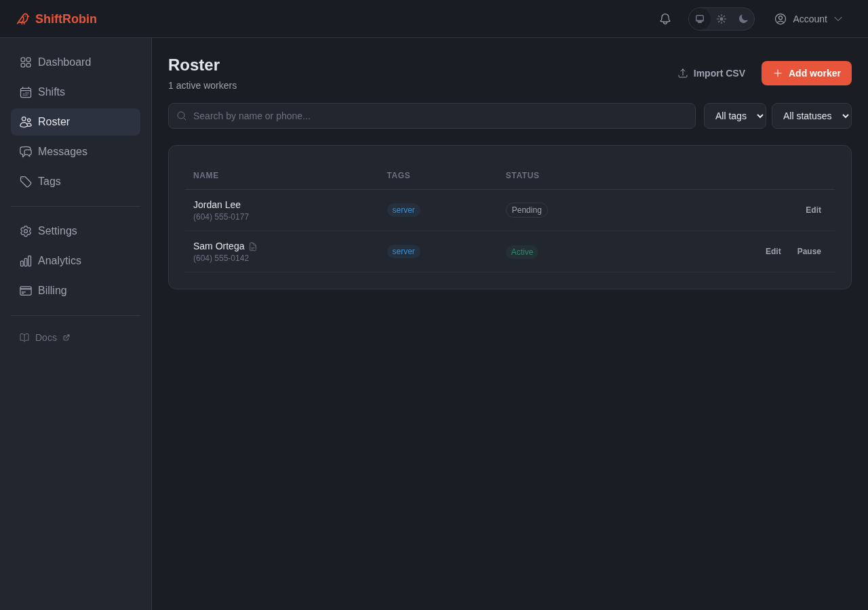The height and width of the screenshot is (610, 868).
Task: Click the Messages chat bubble icon
Action: [x=26, y=152]
